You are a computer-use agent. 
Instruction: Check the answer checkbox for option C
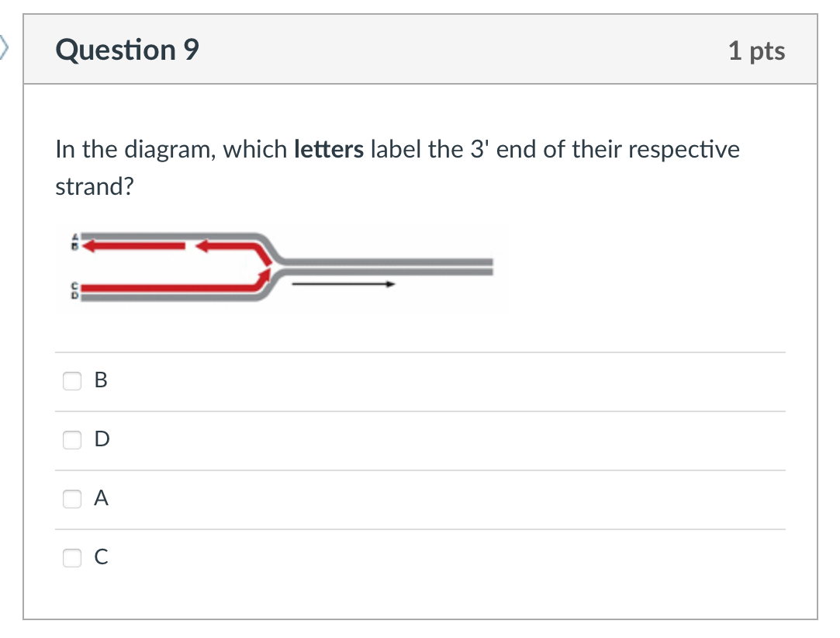(x=71, y=557)
